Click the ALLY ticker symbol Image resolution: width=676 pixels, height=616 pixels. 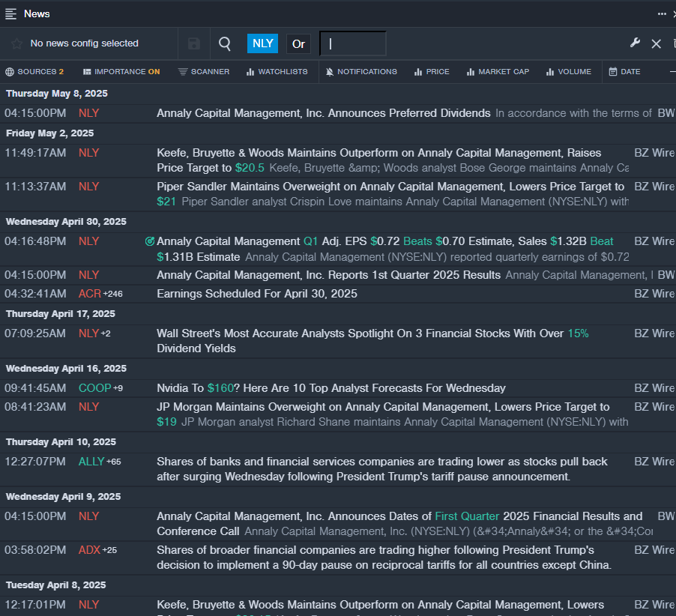[x=91, y=461]
